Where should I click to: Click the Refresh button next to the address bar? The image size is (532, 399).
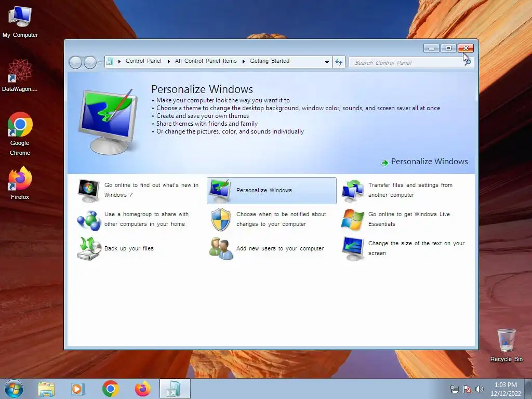339,62
